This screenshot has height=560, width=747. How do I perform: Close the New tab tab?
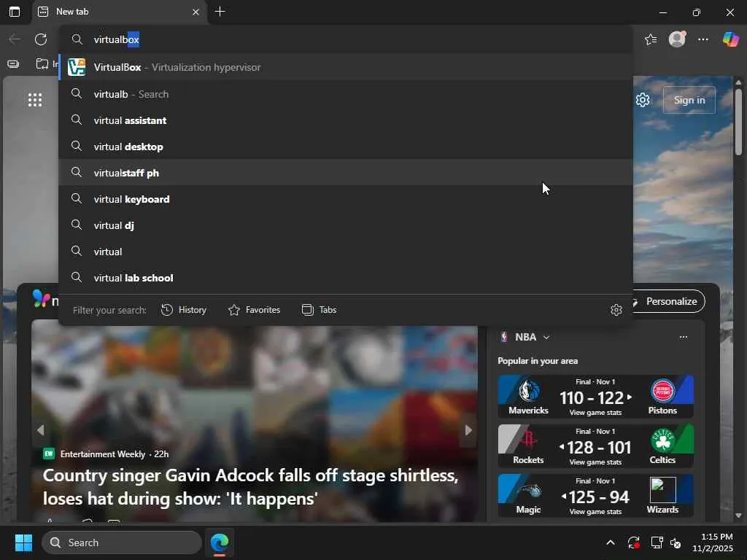click(x=196, y=12)
